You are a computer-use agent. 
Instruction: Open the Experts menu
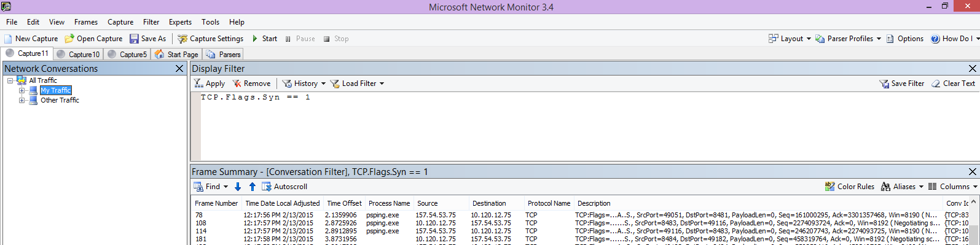pyautogui.click(x=180, y=22)
